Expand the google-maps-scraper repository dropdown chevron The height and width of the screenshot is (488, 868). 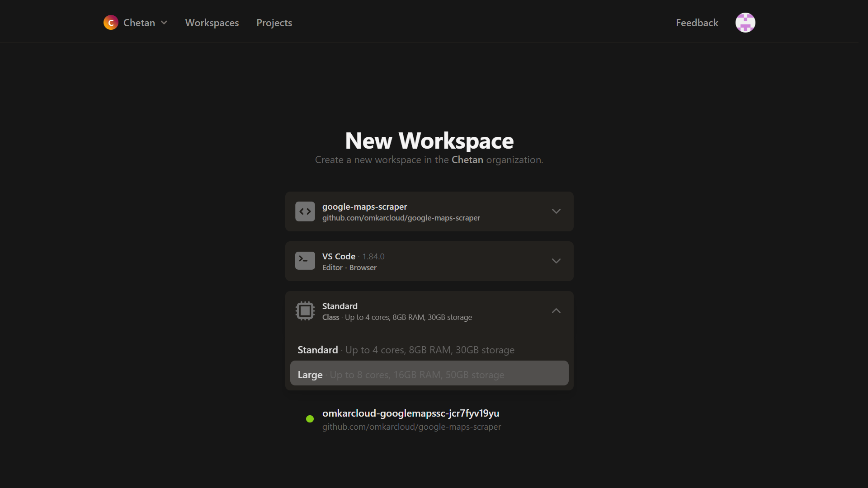(x=556, y=211)
